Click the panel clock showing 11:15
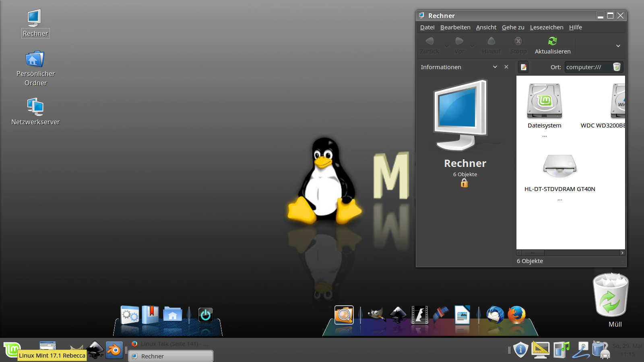 point(627,350)
